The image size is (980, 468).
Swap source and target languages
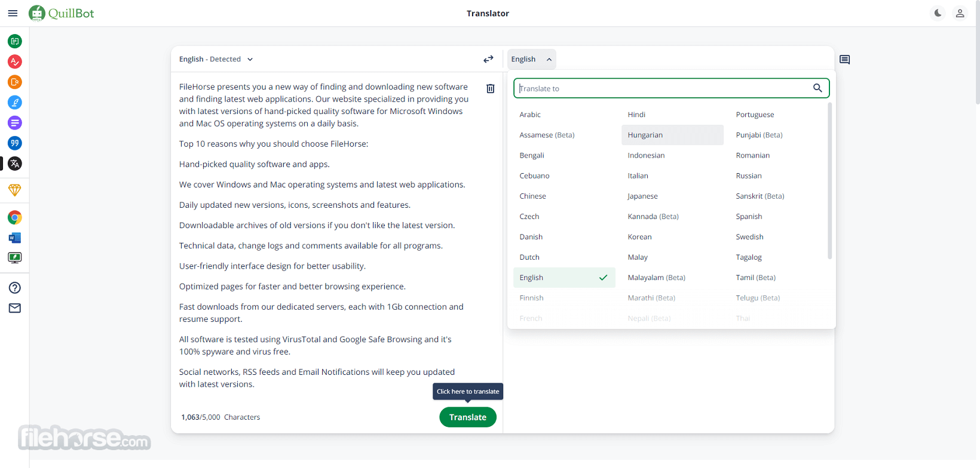(x=488, y=59)
